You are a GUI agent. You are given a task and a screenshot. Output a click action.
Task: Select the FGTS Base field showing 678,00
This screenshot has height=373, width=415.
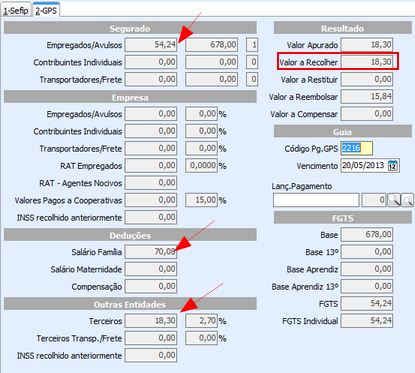pyautogui.click(x=367, y=235)
